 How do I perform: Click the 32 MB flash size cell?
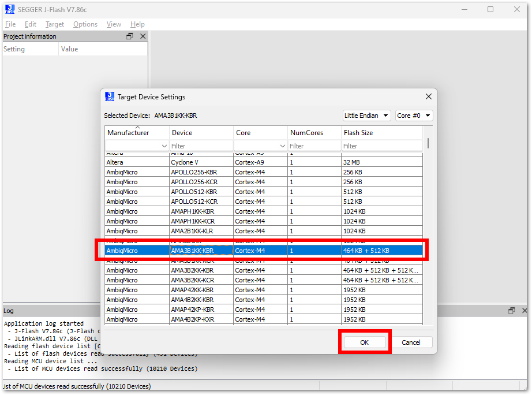(382, 162)
